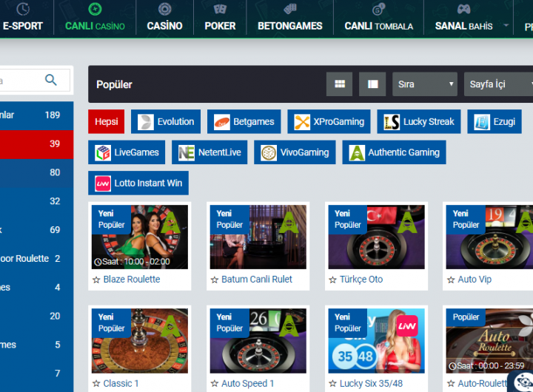
Task: Open the POKER menu
Action: (x=220, y=18)
